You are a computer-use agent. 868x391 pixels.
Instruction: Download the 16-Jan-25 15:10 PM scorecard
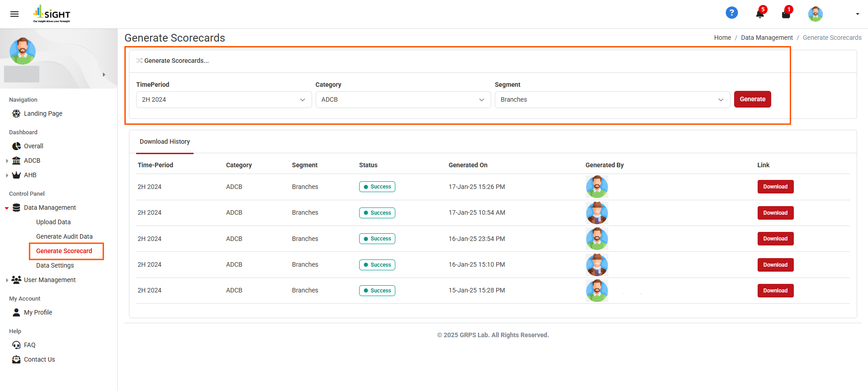pos(775,265)
